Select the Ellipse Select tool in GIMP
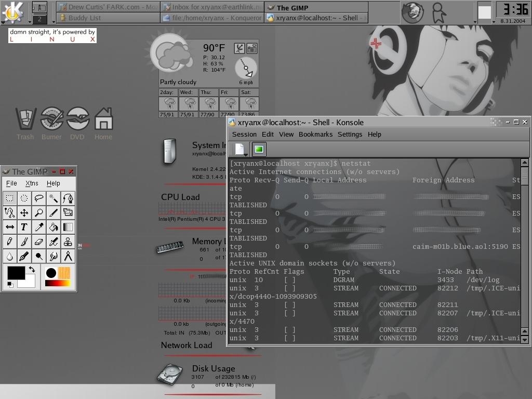This screenshot has width=532, height=399. coord(24,198)
